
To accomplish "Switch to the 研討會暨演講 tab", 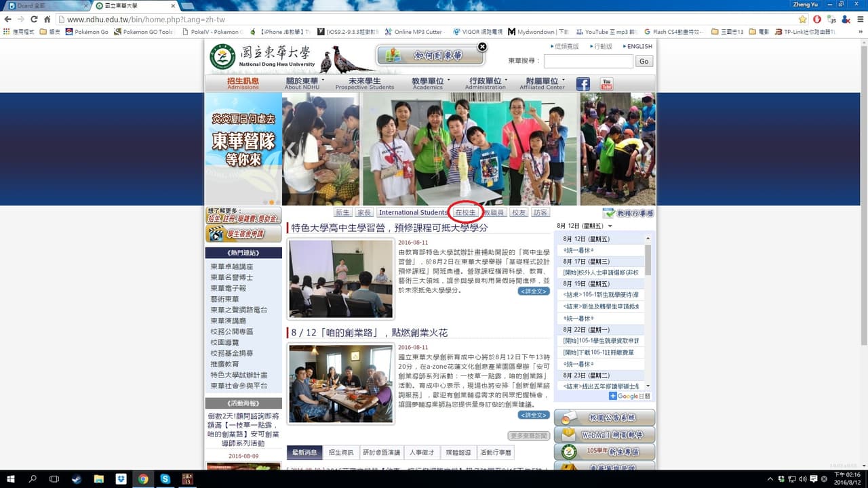I will point(381,453).
